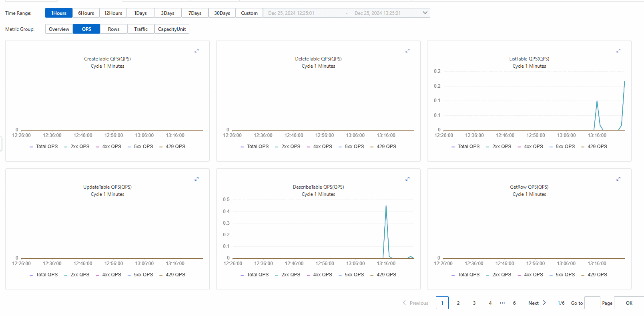The image size is (644, 316).
Task: Expand the DeleteTable QPS chart to fullscreen
Action: 407,51
